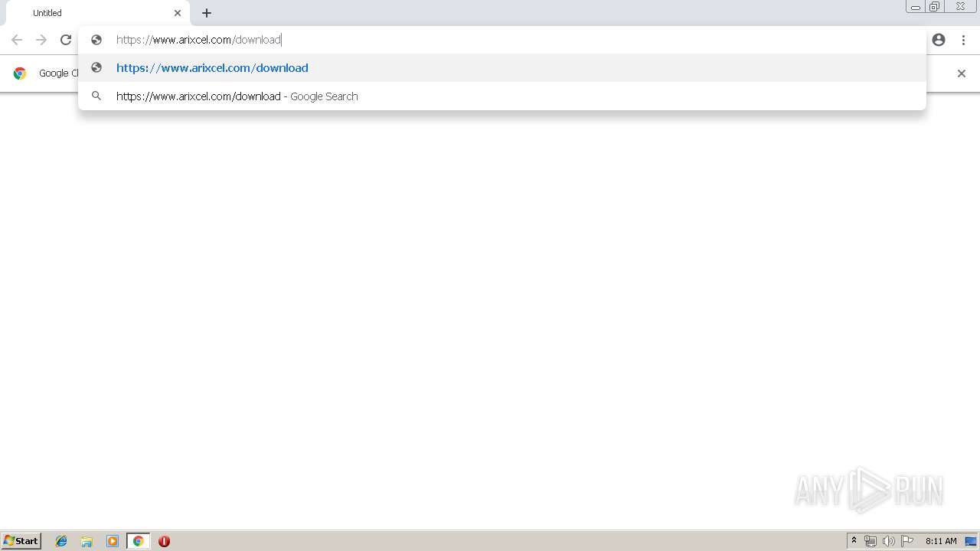Open Windows Media Player from taskbar
The height and width of the screenshot is (551, 980).
(113, 541)
